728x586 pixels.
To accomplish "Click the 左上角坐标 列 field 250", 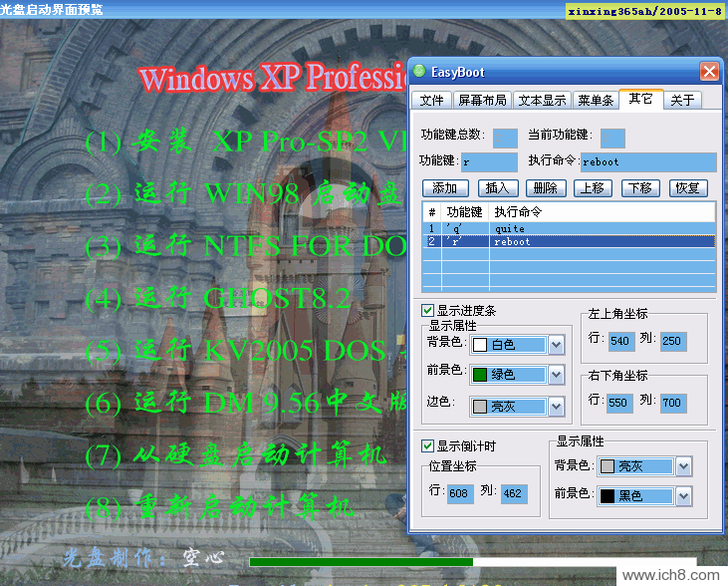I will coord(672,341).
